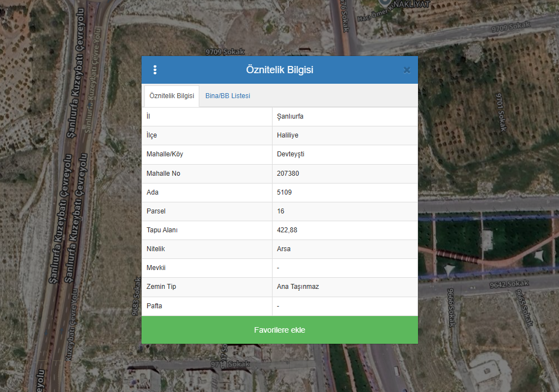Screen dimensions: 559x392
Task: Click the Devteyşti neighborhood value
Action: point(290,154)
